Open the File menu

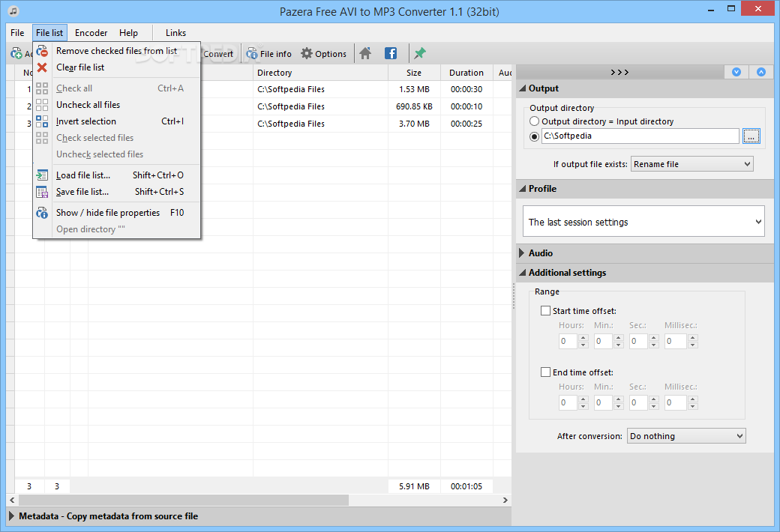pos(17,33)
